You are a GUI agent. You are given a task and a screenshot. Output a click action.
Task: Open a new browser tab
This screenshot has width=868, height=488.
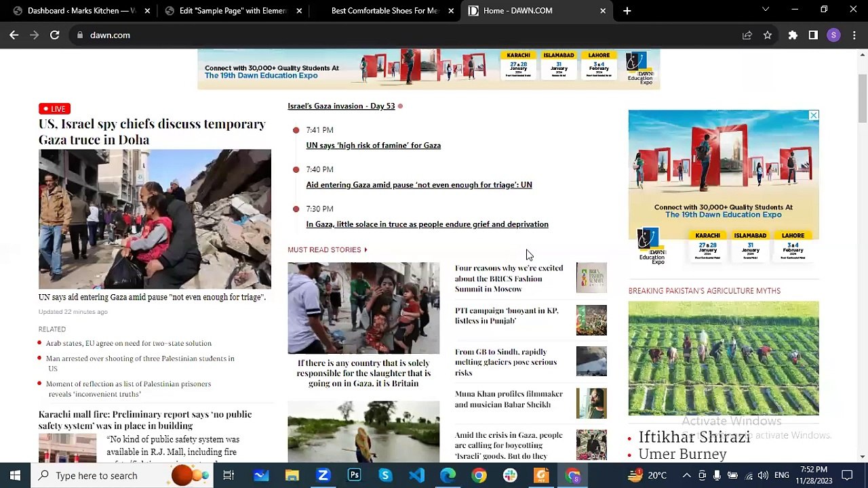pos(627,11)
